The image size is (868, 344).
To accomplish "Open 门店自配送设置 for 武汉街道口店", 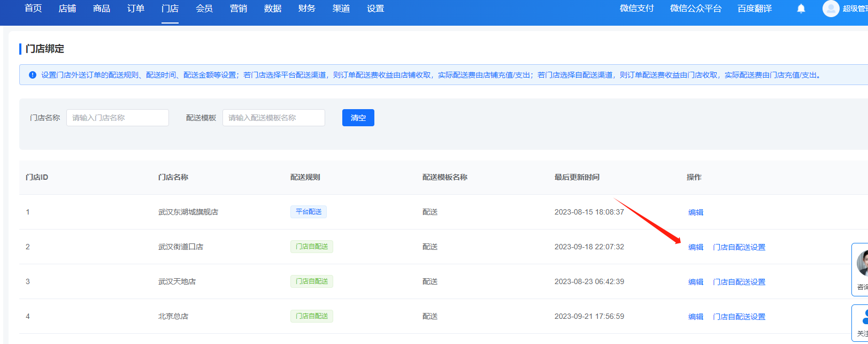I will point(739,247).
